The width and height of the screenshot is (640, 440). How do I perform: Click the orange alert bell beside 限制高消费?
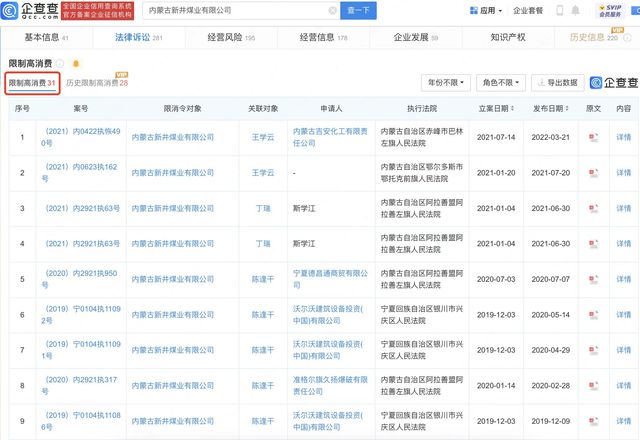click(76, 63)
